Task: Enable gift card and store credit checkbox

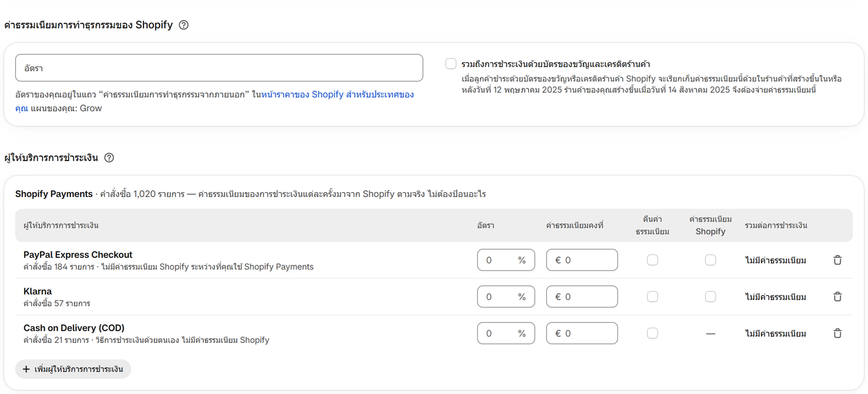Action: point(451,64)
